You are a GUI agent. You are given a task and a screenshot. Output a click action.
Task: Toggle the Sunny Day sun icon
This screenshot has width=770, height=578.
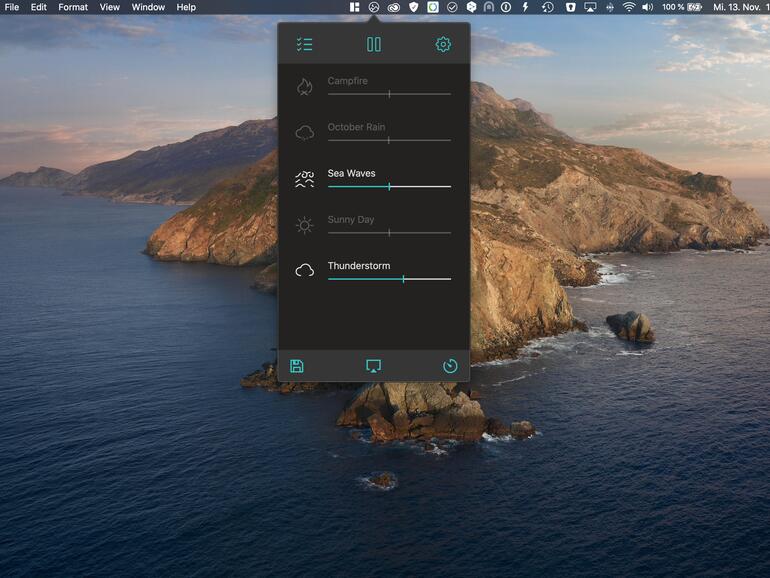point(305,226)
